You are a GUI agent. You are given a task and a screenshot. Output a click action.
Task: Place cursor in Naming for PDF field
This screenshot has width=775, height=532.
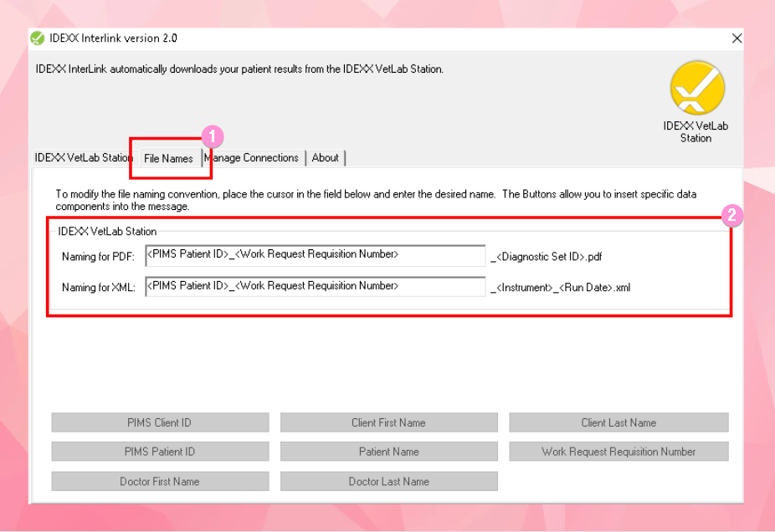[316, 255]
